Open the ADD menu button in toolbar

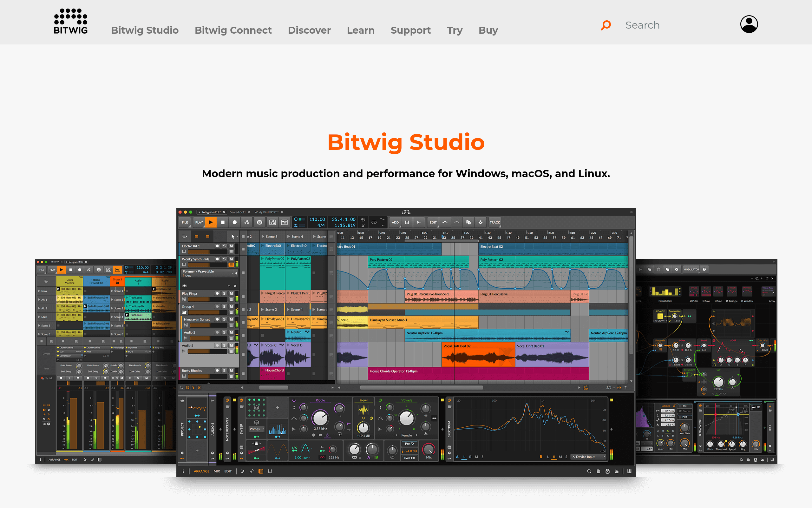[395, 222]
